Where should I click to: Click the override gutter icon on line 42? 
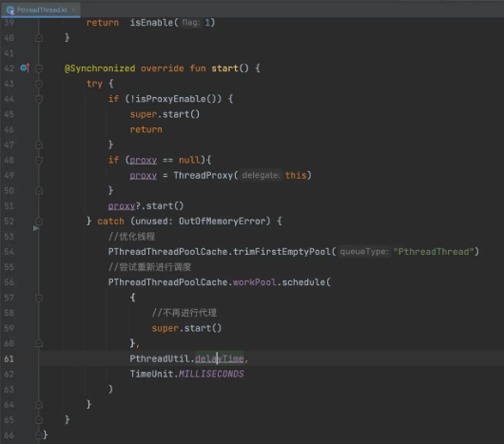click(25, 68)
